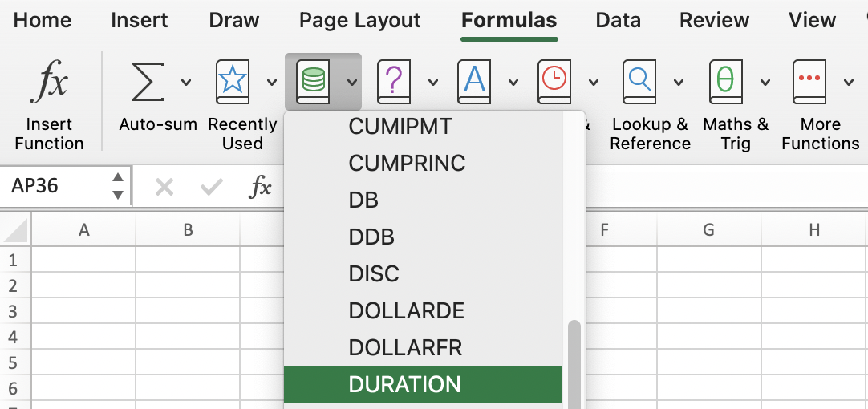This screenshot has width=868, height=409.
Task: Open Date & Time functions clock icon
Action: pyautogui.click(x=554, y=82)
